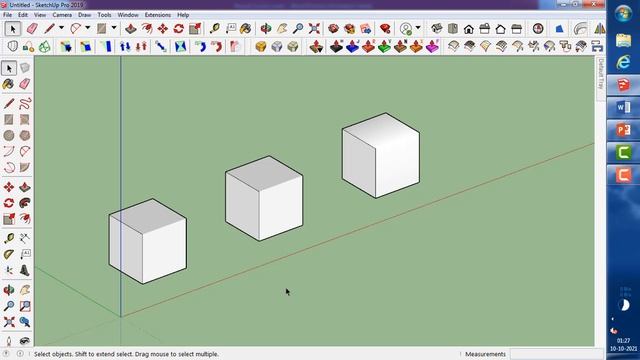Open the Draw menu

pos(84,15)
